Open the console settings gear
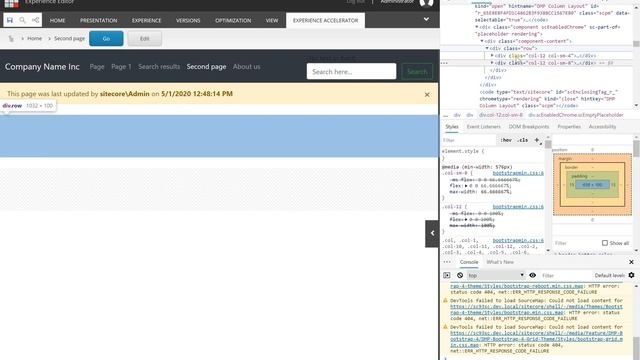Screen dimensions: 640x360 631,276
